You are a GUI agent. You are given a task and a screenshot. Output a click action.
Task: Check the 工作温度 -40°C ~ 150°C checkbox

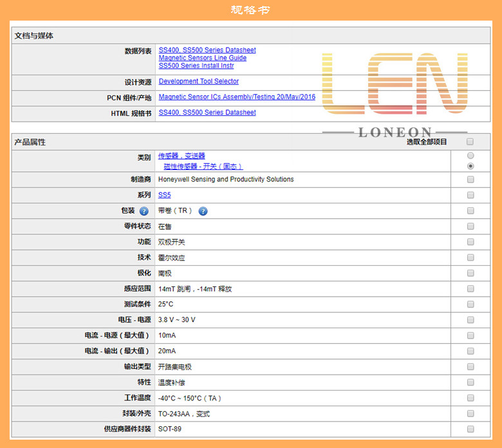click(470, 398)
